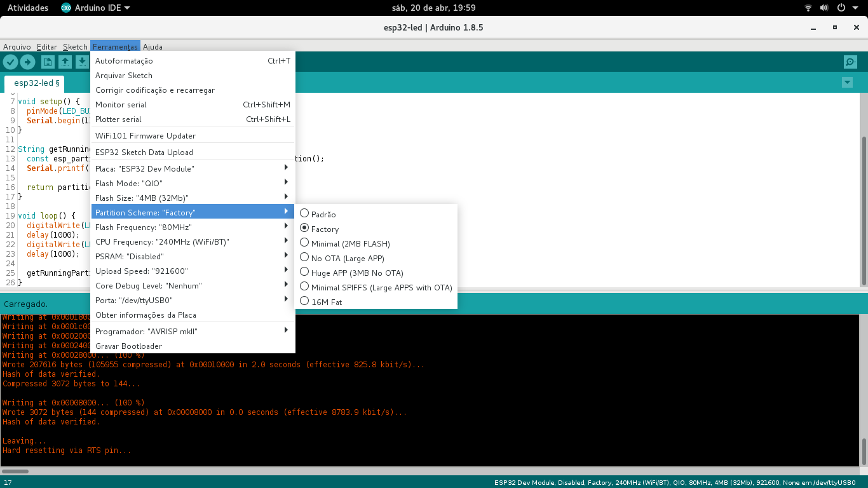Image resolution: width=868 pixels, height=488 pixels.
Task: Open the power menu icon in top bar
Action: 841,8
